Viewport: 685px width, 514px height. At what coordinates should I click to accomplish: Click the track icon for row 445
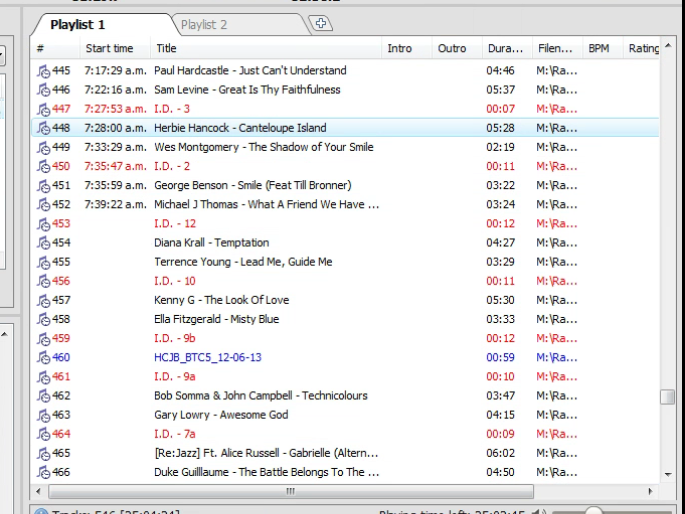pyautogui.click(x=43, y=71)
